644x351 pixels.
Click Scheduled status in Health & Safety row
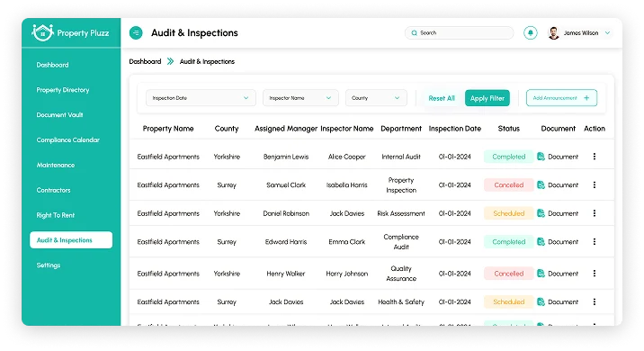508,301
